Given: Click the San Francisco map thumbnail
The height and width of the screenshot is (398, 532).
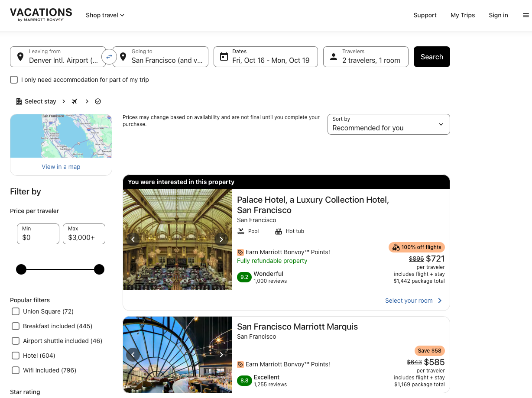Looking at the screenshot, I should [x=61, y=136].
